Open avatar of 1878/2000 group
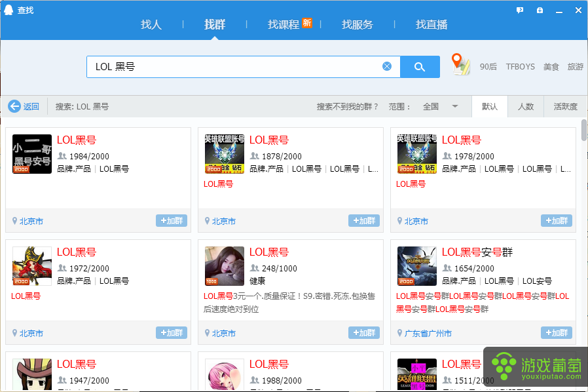 tap(224, 154)
